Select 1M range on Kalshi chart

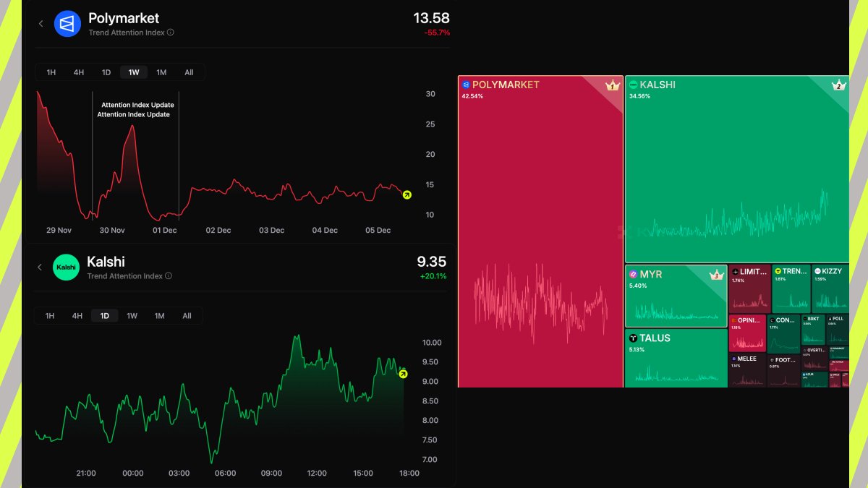click(x=159, y=316)
